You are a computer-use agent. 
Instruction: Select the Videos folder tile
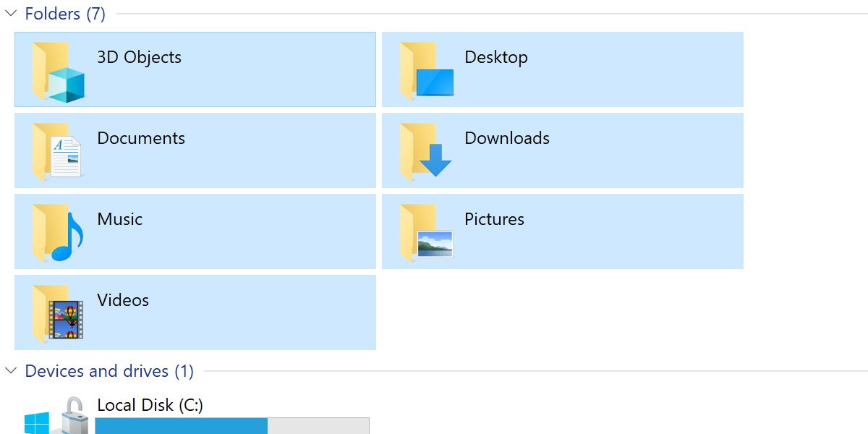tap(195, 312)
